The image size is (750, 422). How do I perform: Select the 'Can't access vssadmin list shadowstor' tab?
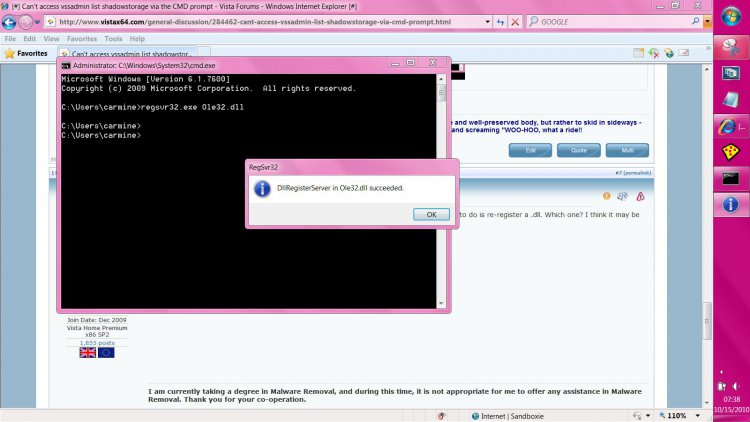(127, 54)
